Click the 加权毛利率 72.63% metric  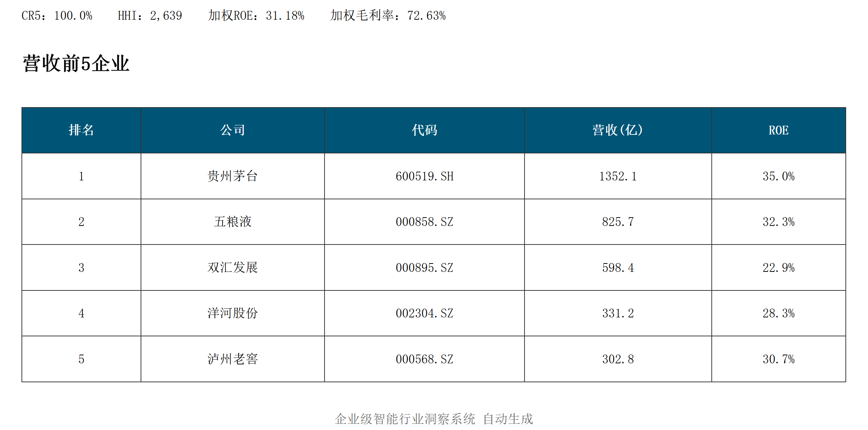tap(388, 16)
